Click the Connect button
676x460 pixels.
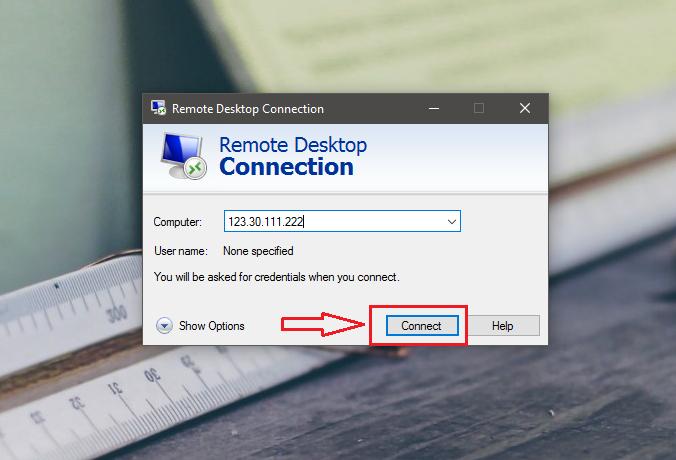[x=422, y=325]
